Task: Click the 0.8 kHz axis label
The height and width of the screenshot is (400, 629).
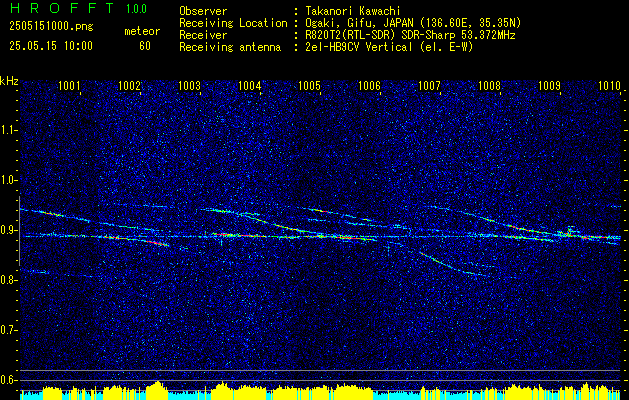Action: click(x=10, y=280)
